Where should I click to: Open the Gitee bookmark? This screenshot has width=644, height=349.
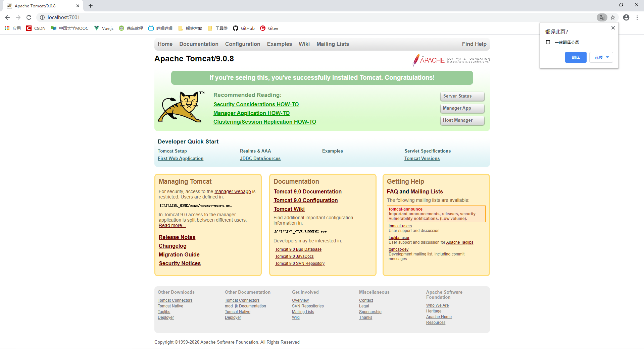[x=269, y=28]
